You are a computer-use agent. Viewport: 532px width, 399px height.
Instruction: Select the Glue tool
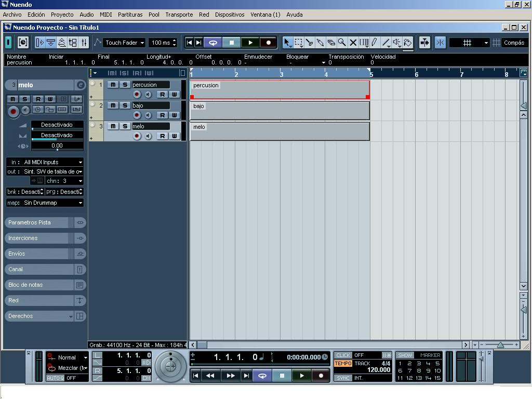pos(320,43)
